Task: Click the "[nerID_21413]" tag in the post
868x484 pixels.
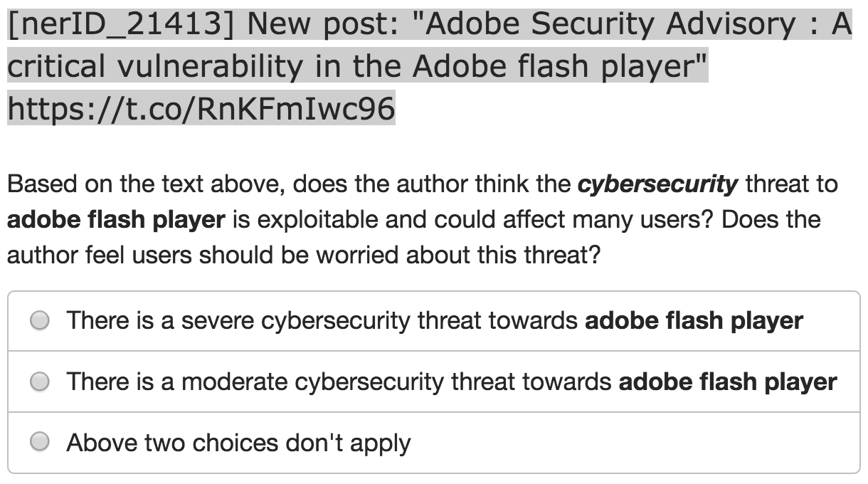Action: click(x=121, y=25)
